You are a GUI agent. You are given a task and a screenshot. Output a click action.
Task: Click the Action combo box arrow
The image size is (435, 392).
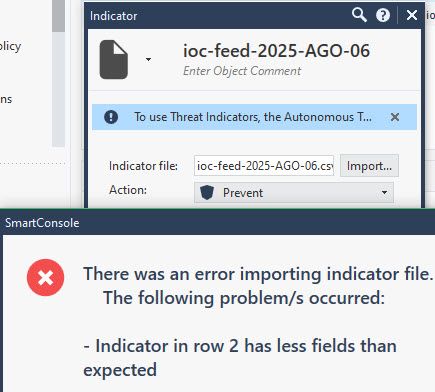coord(384,193)
